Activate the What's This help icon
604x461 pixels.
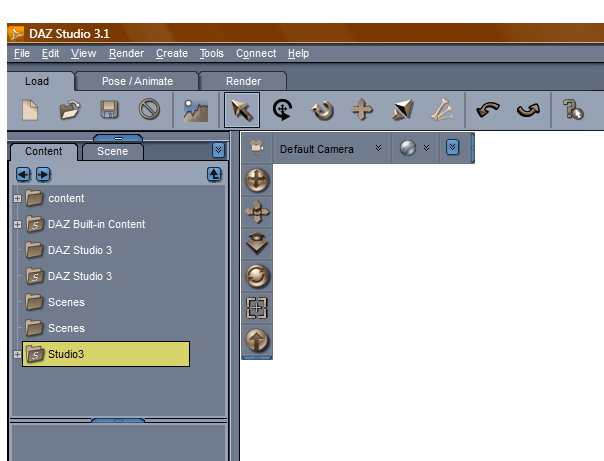click(573, 110)
